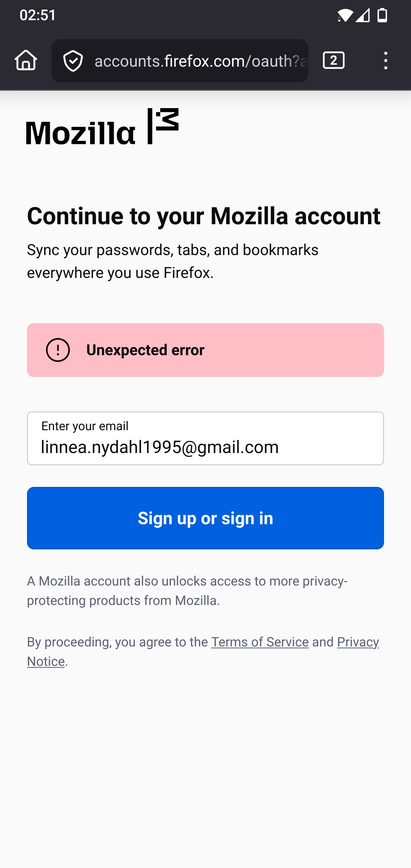Click the Enter your email label
411x868 pixels.
(x=85, y=426)
